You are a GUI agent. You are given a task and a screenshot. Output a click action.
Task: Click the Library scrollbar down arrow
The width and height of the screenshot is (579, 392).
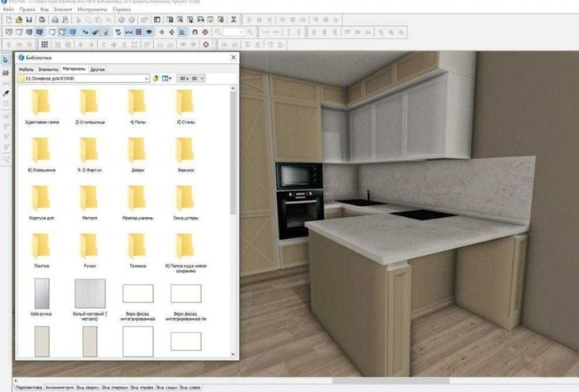pos(233,354)
